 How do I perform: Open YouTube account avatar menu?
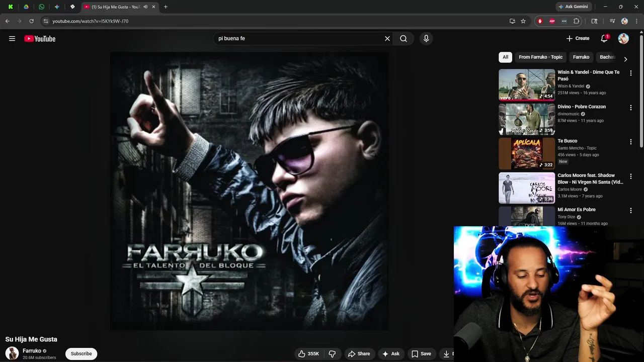(x=623, y=39)
